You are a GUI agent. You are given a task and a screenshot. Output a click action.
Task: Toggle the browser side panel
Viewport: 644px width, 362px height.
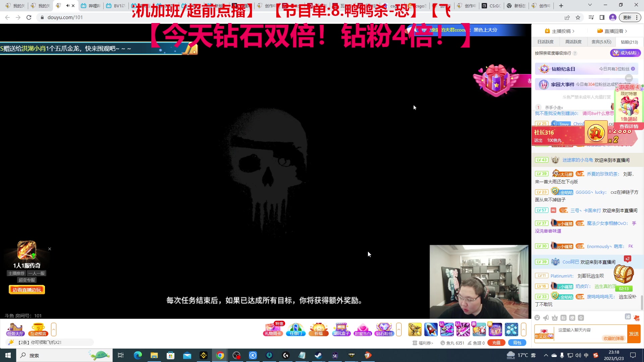coord(602,17)
